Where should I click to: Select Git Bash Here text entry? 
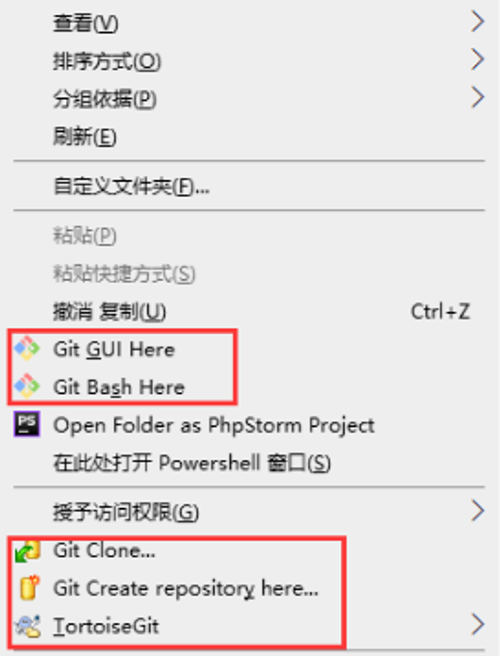tap(119, 387)
